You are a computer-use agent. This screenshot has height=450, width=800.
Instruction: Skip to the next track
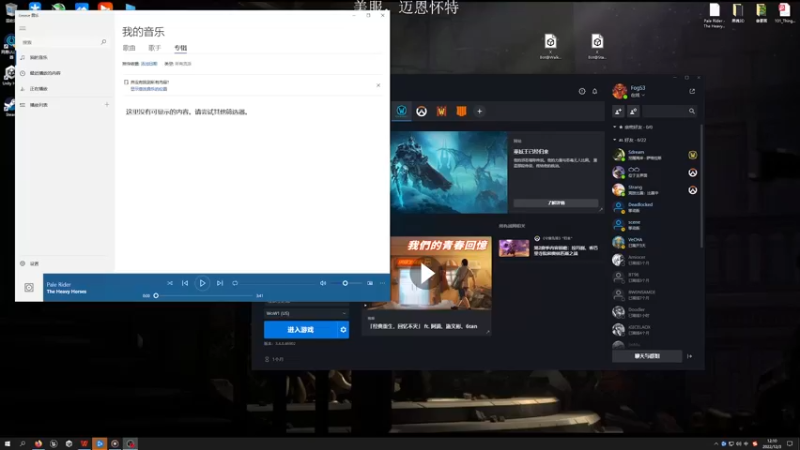click(220, 283)
